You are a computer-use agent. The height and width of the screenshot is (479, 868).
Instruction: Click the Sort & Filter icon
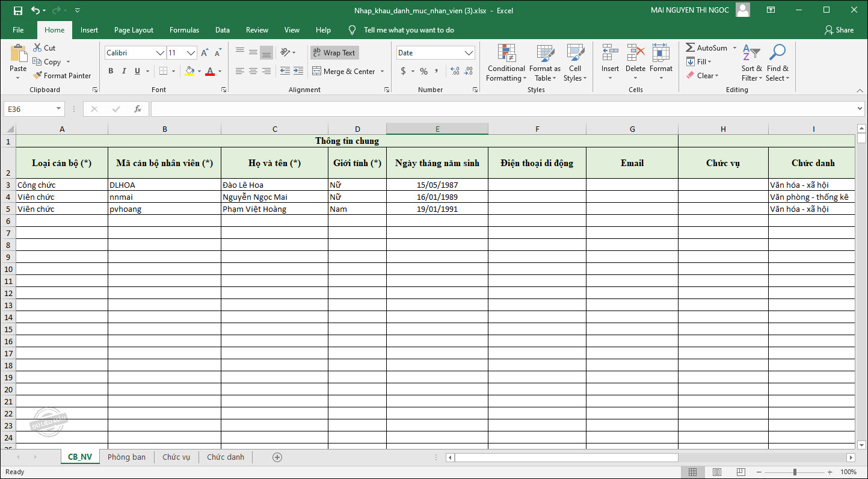coord(751,53)
